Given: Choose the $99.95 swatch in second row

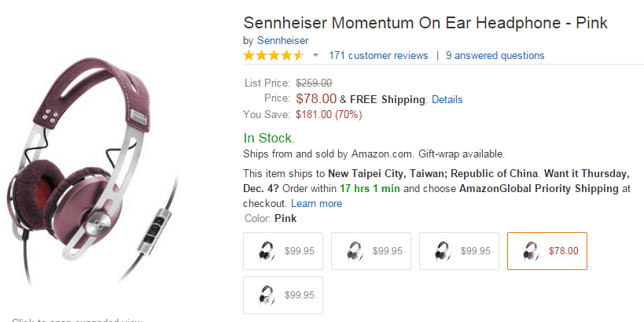Looking at the screenshot, I should coord(288,295).
